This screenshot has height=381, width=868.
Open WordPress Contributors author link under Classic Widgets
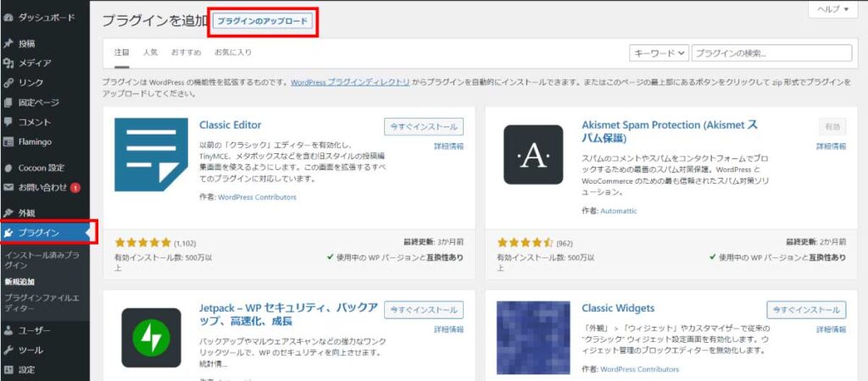pyautogui.click(x=639, y=369)
